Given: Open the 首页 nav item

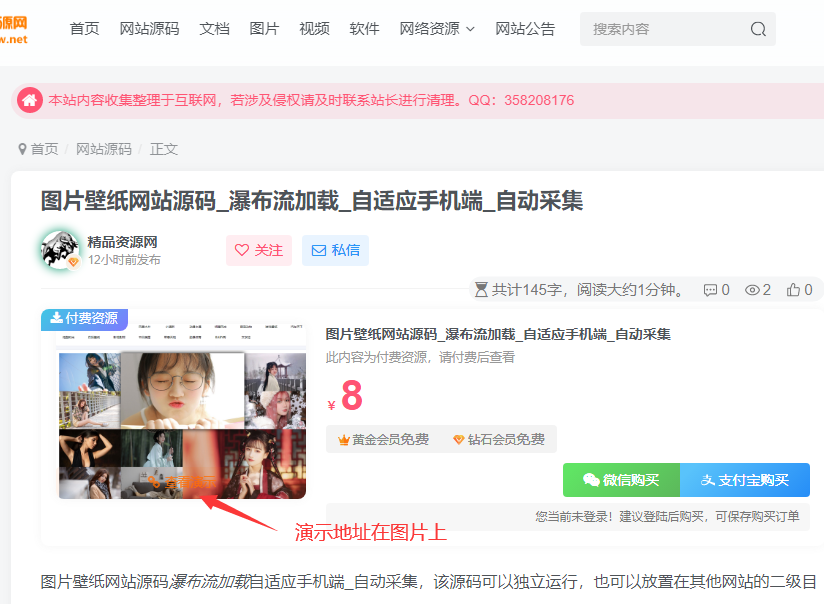Looking at the screenshot, I should pos(85,29).
